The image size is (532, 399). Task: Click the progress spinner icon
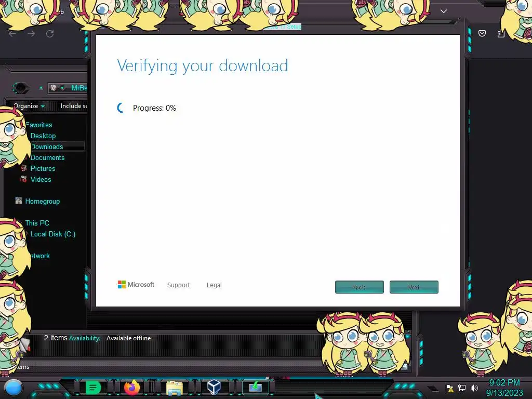point(121,108)
